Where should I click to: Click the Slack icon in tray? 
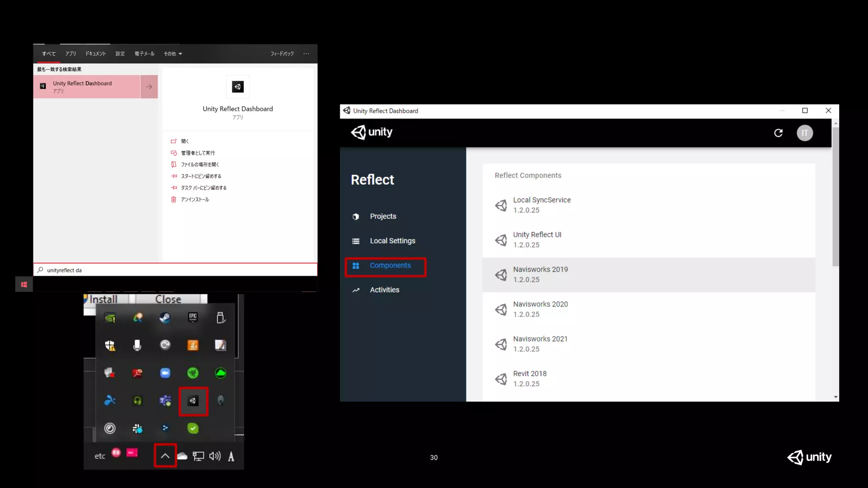pyautogui.click(x=137, y=429)
